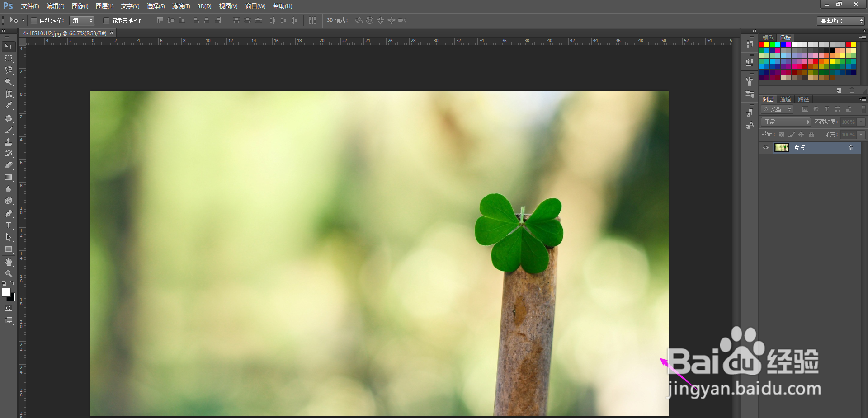The height and width of the screenshot is (418, 868).
Task: Open the 正常 blend mode dropdown
Action: click(786, 122)
